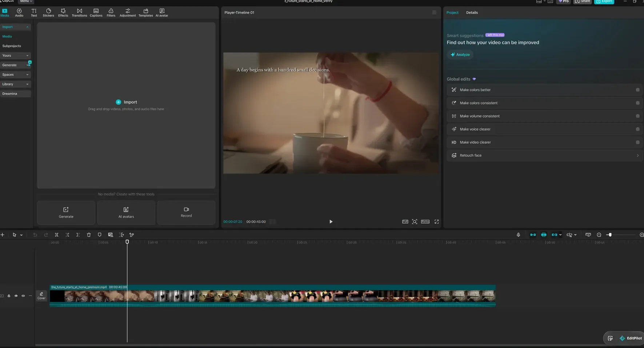Screen dimensions: 644x348
Task: Click the Analyze button
Action: coord(460,55)
